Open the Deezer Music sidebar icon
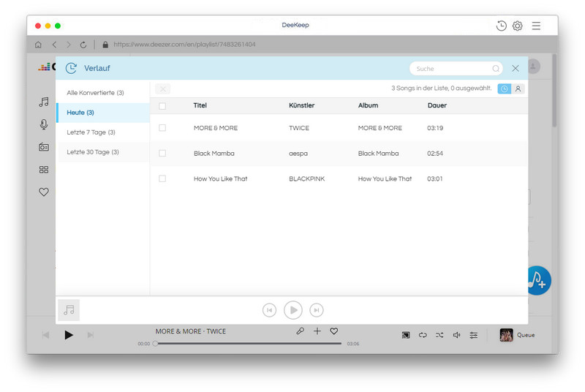Viewport: 585px width, 392px height. click(44, 102)
